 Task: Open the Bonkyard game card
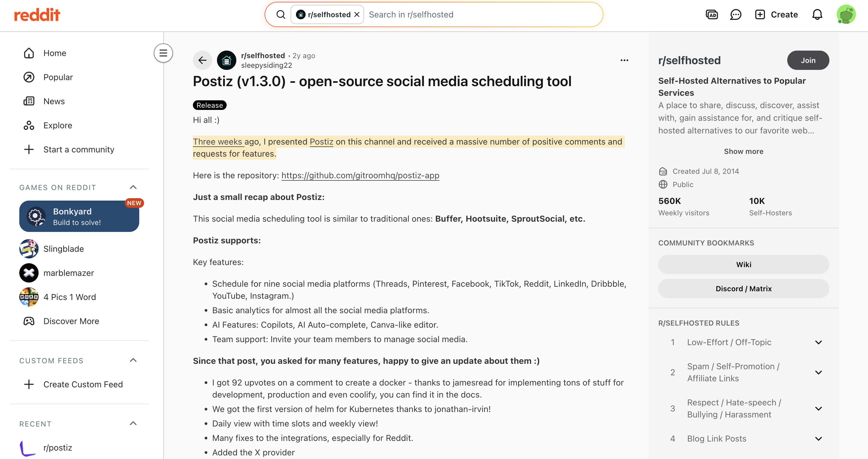tap(80, 216)
